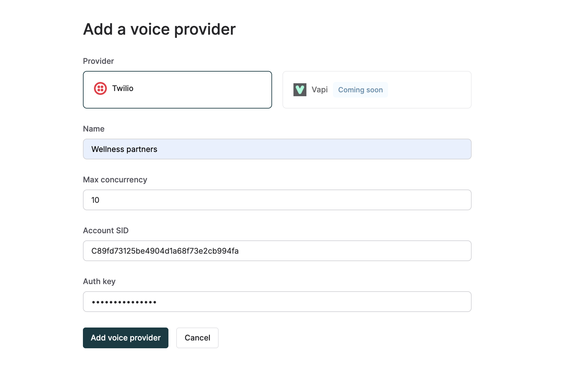Click the Coming soon badge next to Vapi
The height and width of the screenshot is (392, 561).
(x=360, y=90)
